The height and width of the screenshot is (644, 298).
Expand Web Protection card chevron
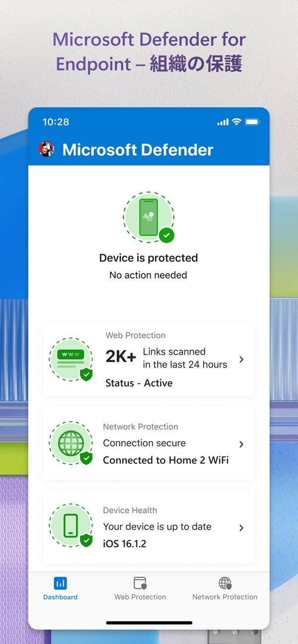pos(241,359)
